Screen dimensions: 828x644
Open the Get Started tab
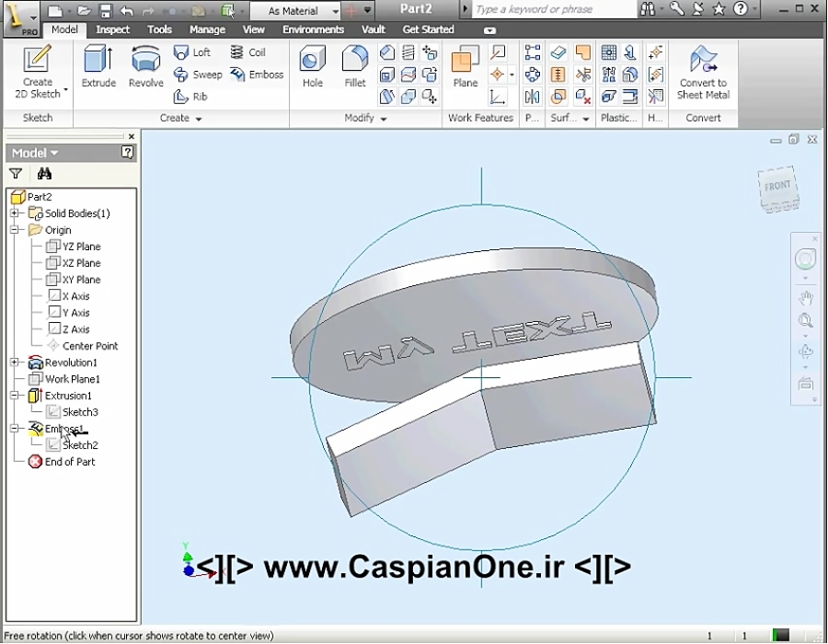[428, 29]
